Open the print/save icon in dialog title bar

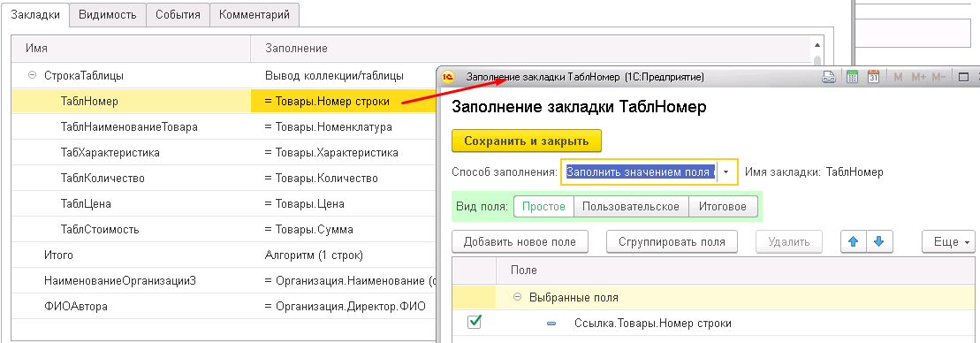tap(829, 77)
